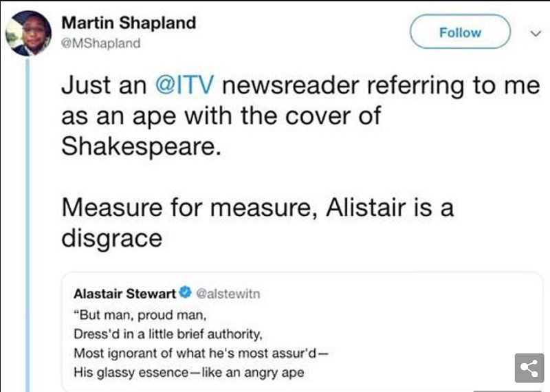550x392 pixels.
Task: Click "His glassy essence—like an angry ape" line
Action: point(189,373)
